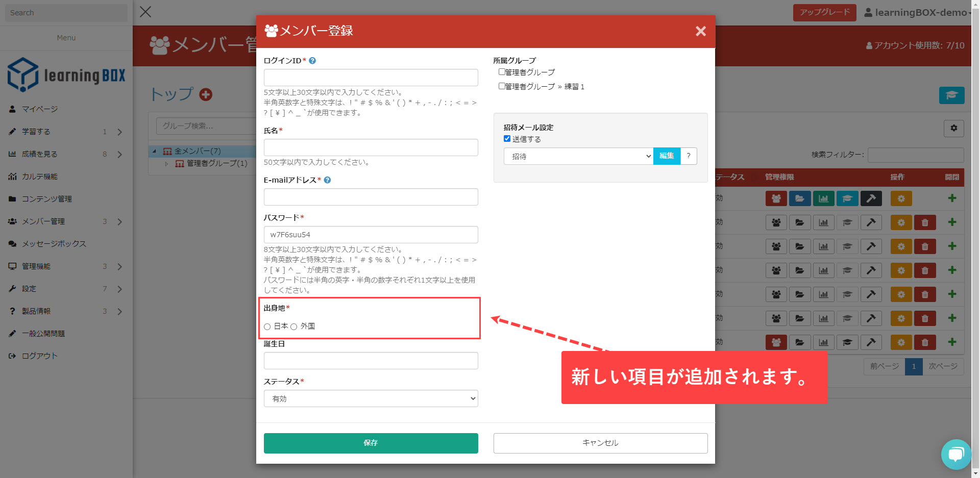Click the gear settings icon above the table
Screen dimensions: 980x478
pos(953,129)
